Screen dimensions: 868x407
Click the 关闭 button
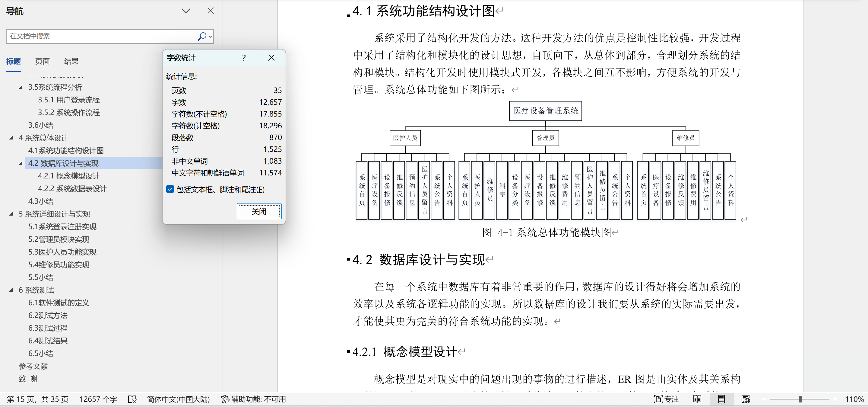[x=259, y=211]
